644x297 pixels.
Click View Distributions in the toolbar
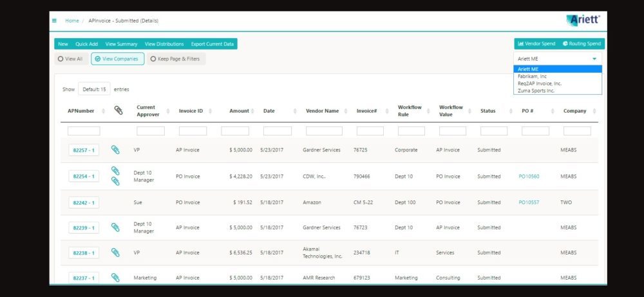(164, 44)
